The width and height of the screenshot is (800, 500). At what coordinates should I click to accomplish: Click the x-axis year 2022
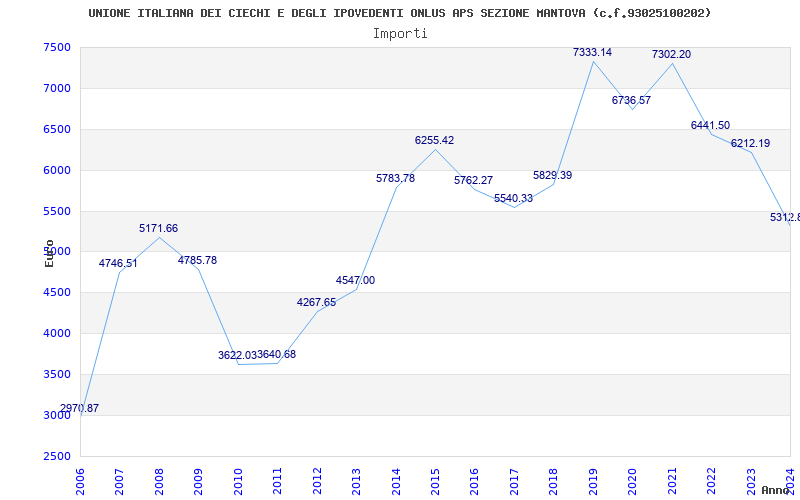click(x=711, y=482)
